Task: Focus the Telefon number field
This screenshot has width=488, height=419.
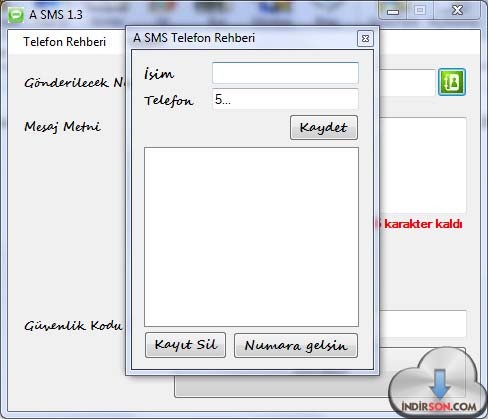Action: tap(285, 99)
